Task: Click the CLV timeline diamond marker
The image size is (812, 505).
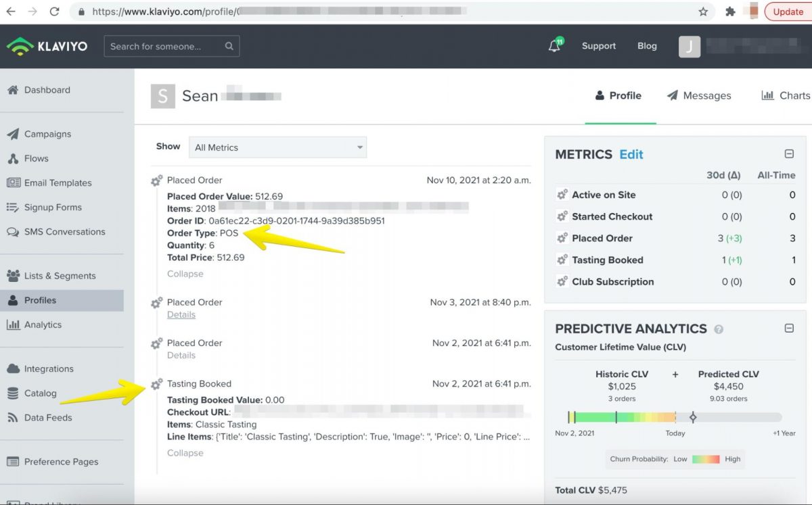Action: click(693, 417)
